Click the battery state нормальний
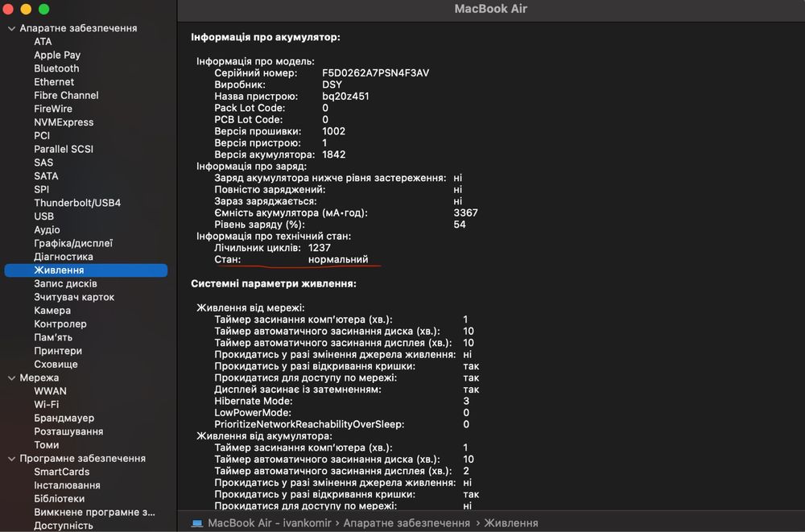Viewport: 805px width, 532px height. click(338, 259)
